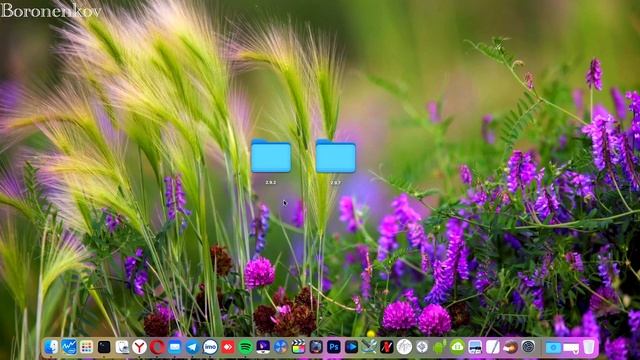This screenshot has width=640, height=360.
Task: Open the image viewer app with landscape icon
Action: coord(475,347)
